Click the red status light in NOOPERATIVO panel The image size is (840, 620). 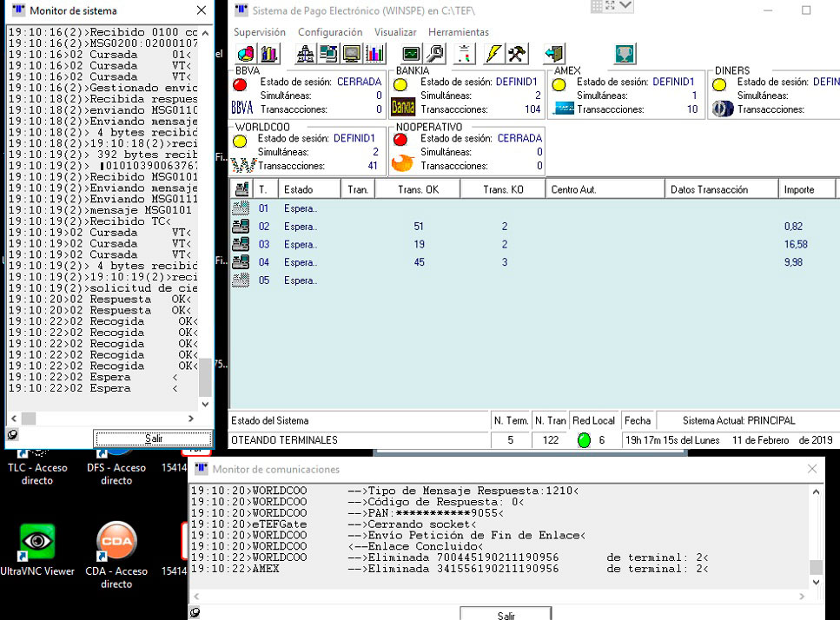[x=400, y=140]
